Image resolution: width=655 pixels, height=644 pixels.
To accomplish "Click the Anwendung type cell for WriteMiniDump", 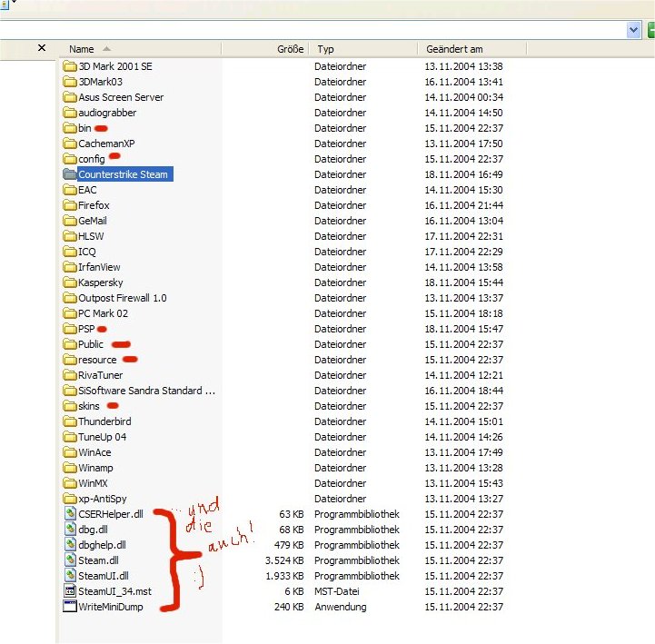I will 341,607.
